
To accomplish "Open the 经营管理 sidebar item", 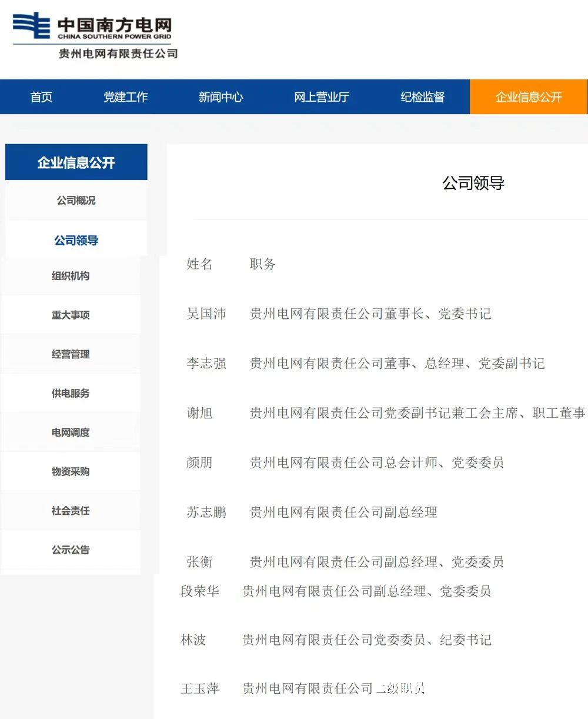I will pos(71,354).
